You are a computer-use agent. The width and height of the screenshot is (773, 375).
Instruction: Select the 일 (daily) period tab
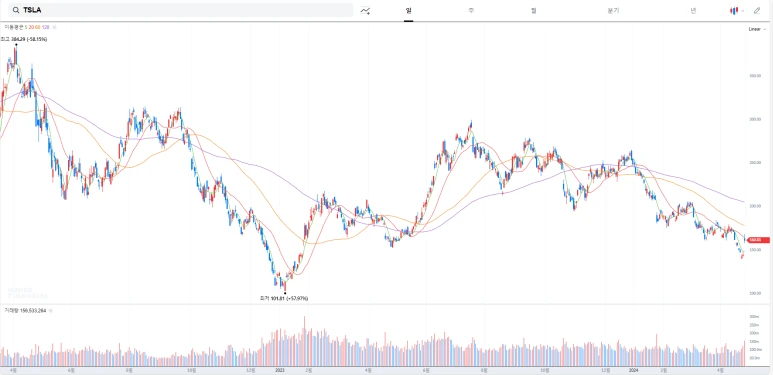click(x=408, y=10)
